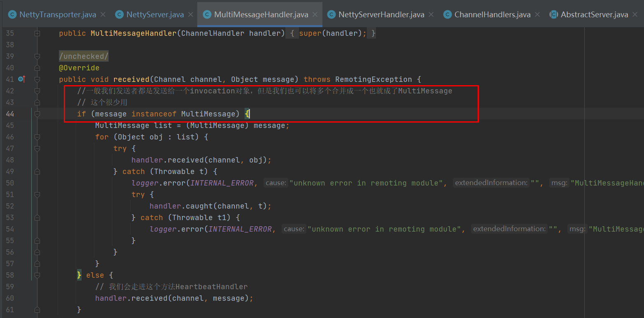Click the @Override annotation
The width and height of the screenshot is (644, 318).
click(x=79, y=68)
